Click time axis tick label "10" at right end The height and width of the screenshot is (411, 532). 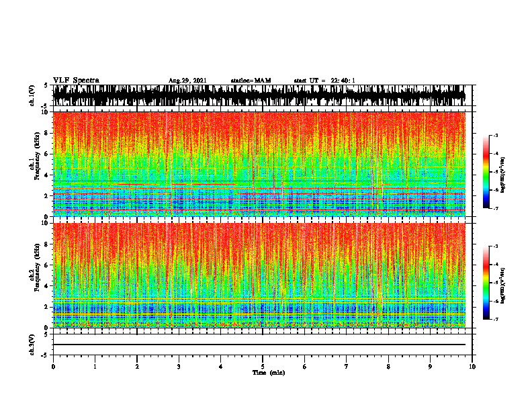click(x=472, y=367)
